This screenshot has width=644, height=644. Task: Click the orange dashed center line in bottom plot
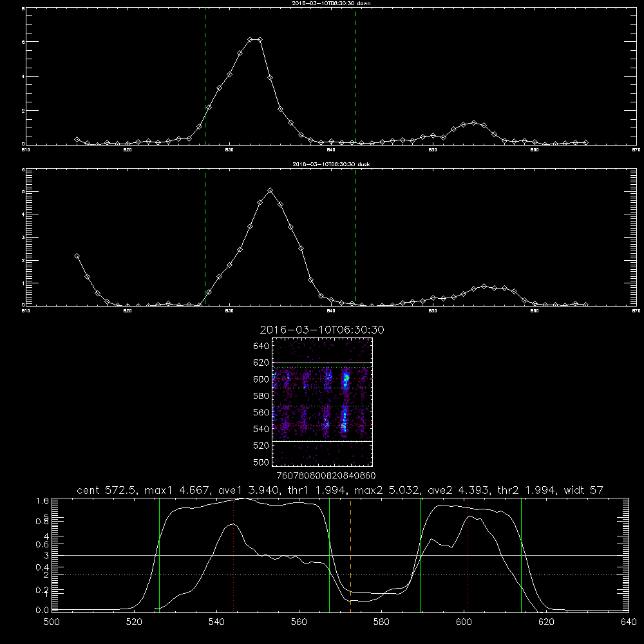[350, 555]
